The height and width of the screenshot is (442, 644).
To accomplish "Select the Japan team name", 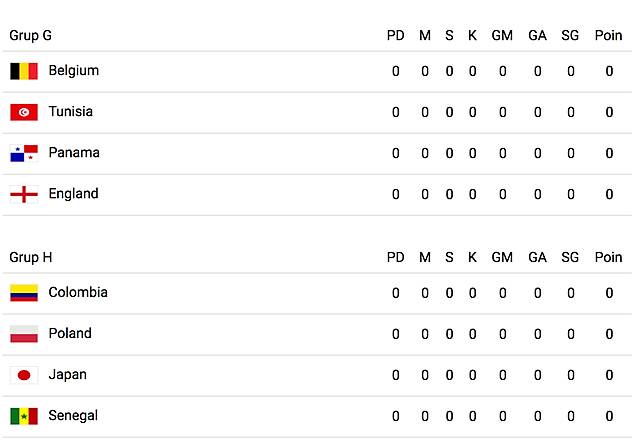I will pos(67,375).
